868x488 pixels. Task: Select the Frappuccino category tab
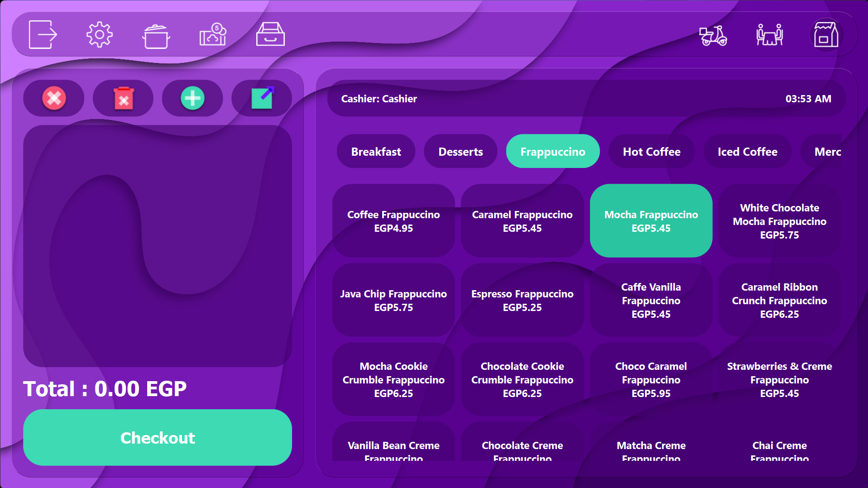[x=553, y=152]
